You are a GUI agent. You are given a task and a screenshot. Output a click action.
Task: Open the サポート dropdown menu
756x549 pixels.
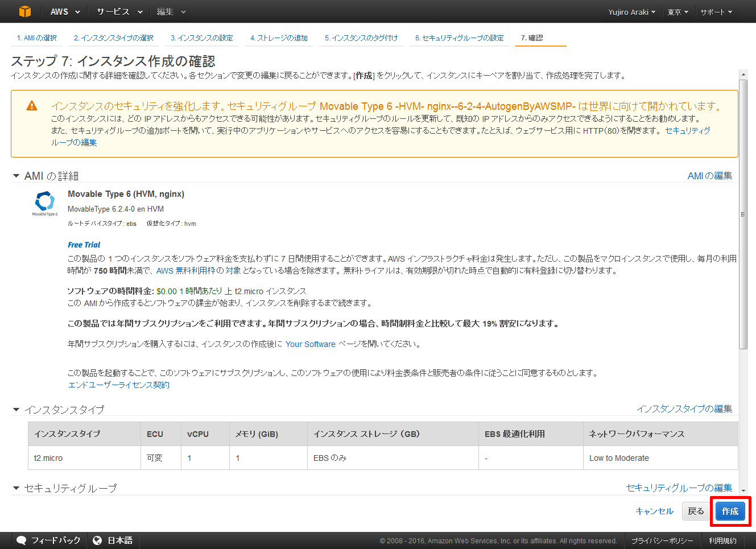(x=716, y=12)
